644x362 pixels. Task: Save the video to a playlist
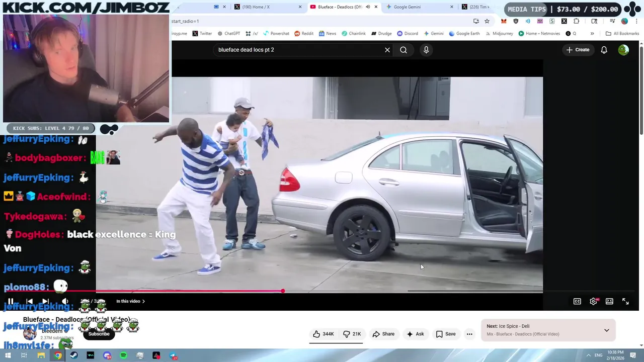tap(446, 334)
